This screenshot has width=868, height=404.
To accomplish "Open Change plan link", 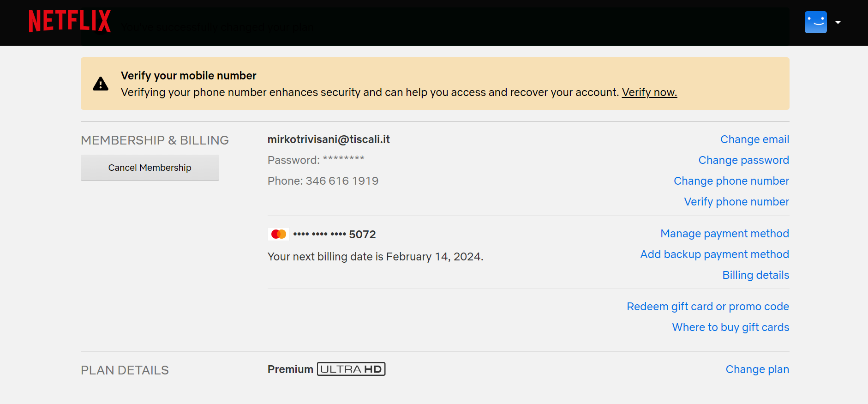I will 757,369.
